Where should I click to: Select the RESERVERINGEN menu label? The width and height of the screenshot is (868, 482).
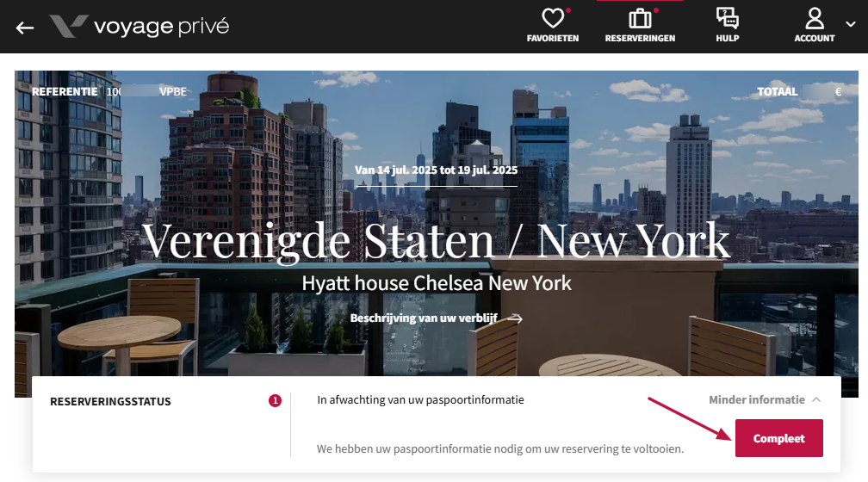(640, 38)
